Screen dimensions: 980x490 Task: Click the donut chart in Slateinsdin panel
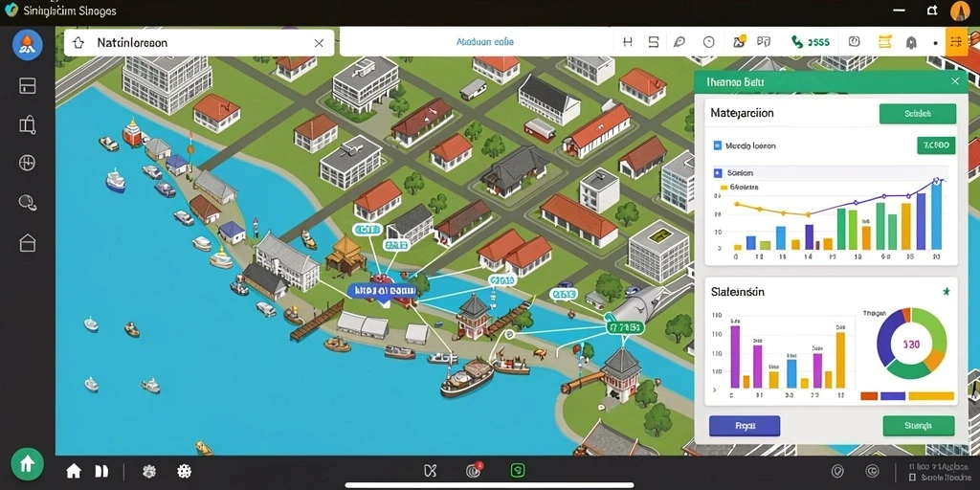(x=911, y=344)
